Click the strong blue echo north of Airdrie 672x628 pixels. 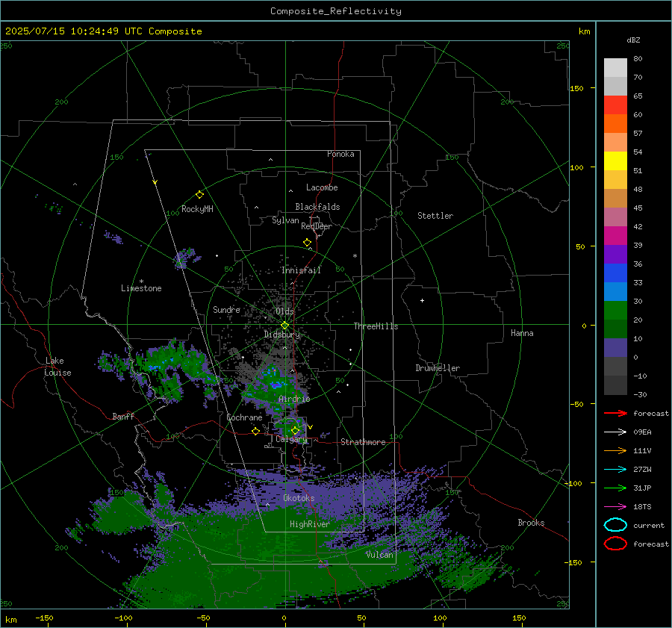point(277,385)
